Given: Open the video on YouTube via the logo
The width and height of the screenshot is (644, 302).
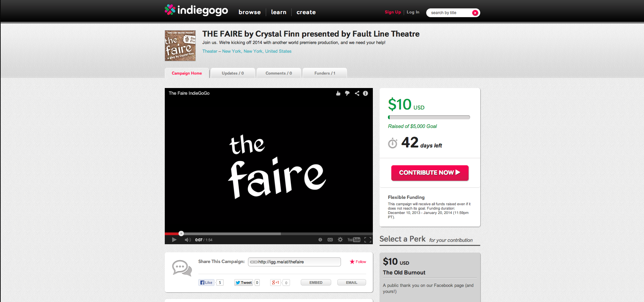Looking at the screenshot, I should click(x=354, y=240).
